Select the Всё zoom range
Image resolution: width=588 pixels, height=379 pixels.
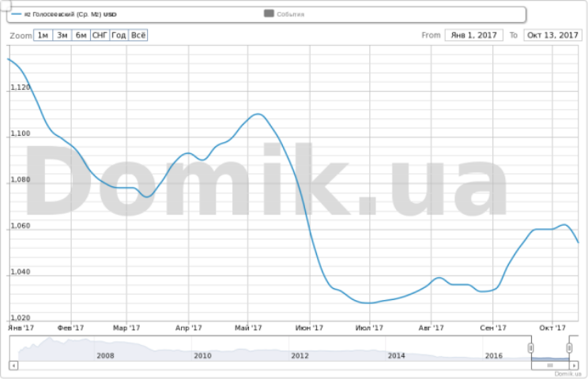point(138,36)
